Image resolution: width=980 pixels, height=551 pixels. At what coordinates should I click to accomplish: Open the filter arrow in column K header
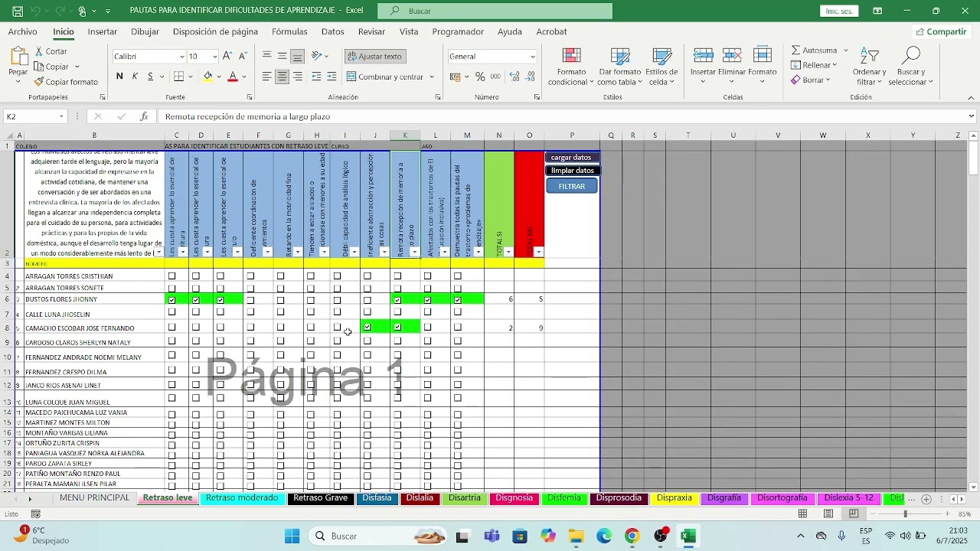coord(415,252)
